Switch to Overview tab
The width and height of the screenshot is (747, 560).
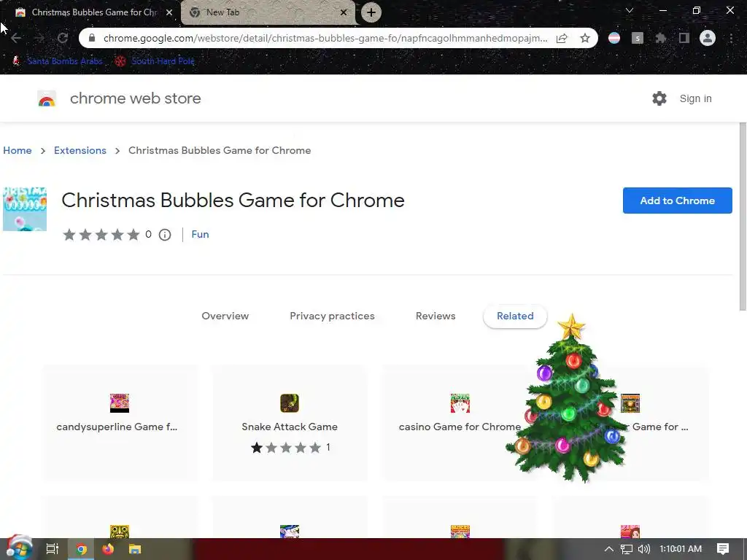click(225, 316)
